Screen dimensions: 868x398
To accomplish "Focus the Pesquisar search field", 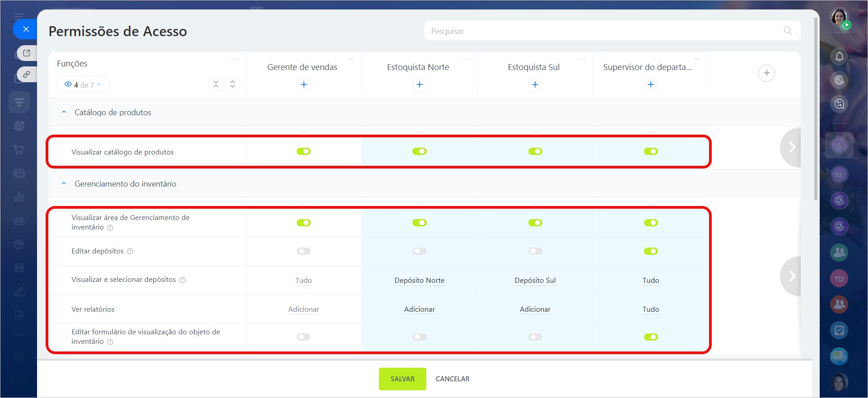I will tap(605, 31).
